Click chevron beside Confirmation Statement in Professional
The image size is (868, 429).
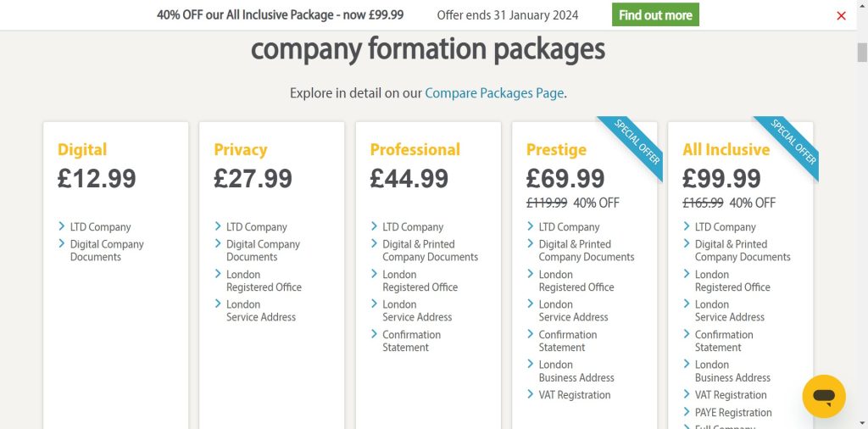click(375, 334)
